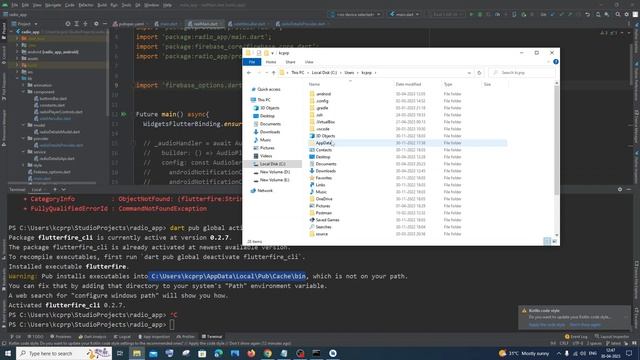Switch Explorer to details view icon
Image resolution: width=640 pixels, height=360 pixels.
547,241
